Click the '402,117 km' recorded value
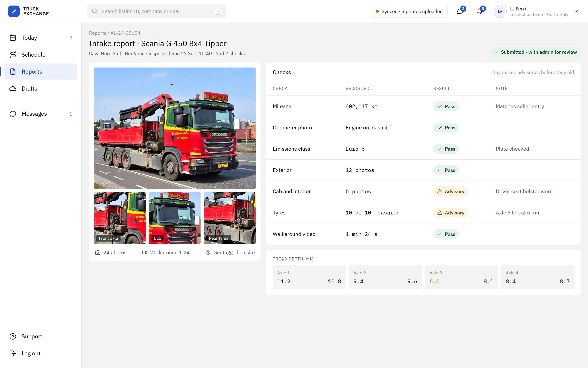The height and width of the screenshot is (368, 588). pyautogui.click(x=361, y=106)
